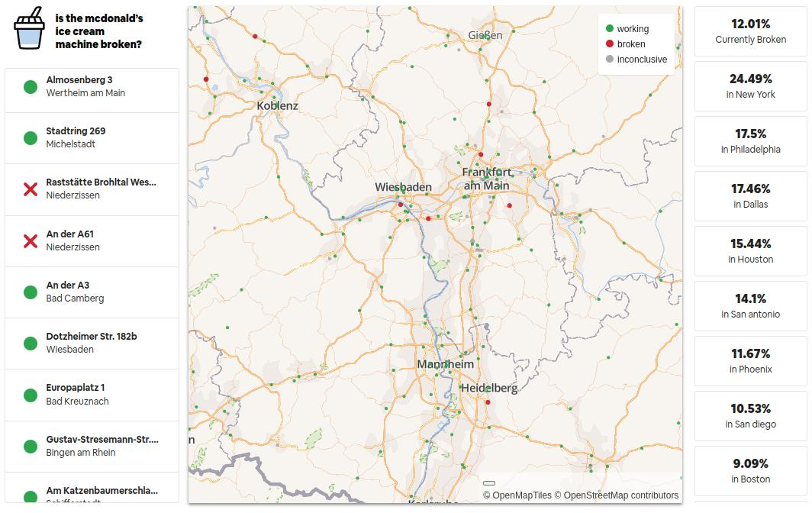Click the 'Mannheim' city label on the map
This screenshot has height=513, width=812.
[446, 364]
